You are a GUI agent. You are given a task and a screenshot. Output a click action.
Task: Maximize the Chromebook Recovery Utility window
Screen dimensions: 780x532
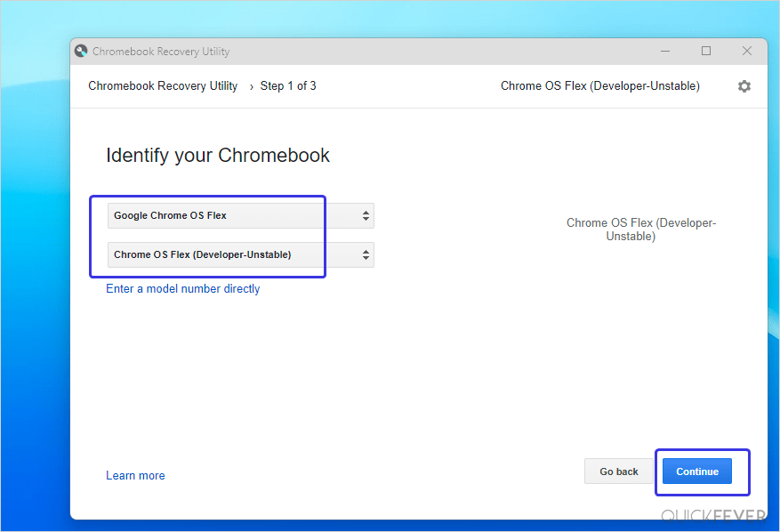706,51
